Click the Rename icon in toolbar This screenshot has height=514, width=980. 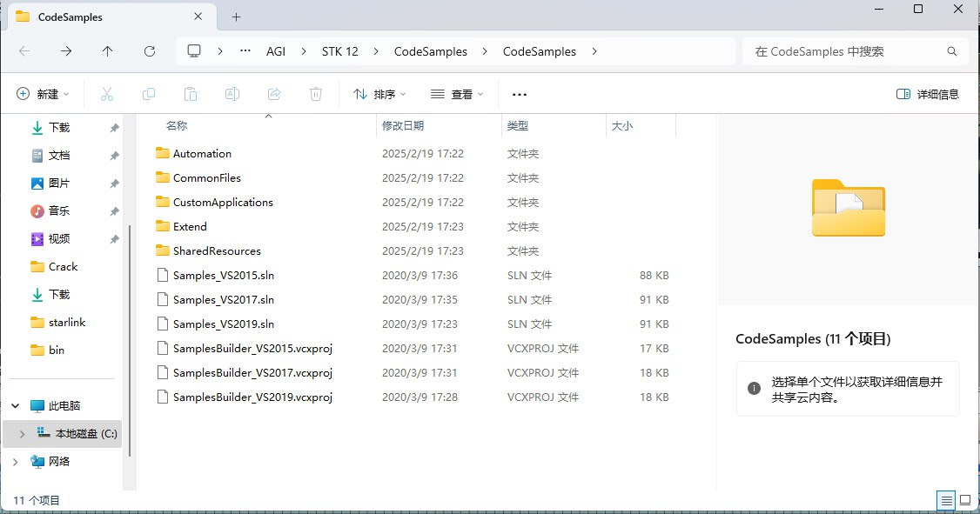coord(232,94)
